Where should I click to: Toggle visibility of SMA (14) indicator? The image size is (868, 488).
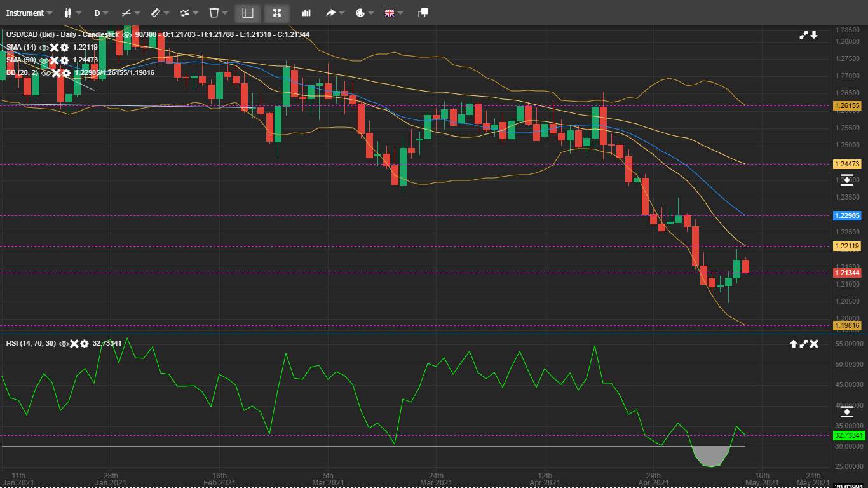click(44, 48)
